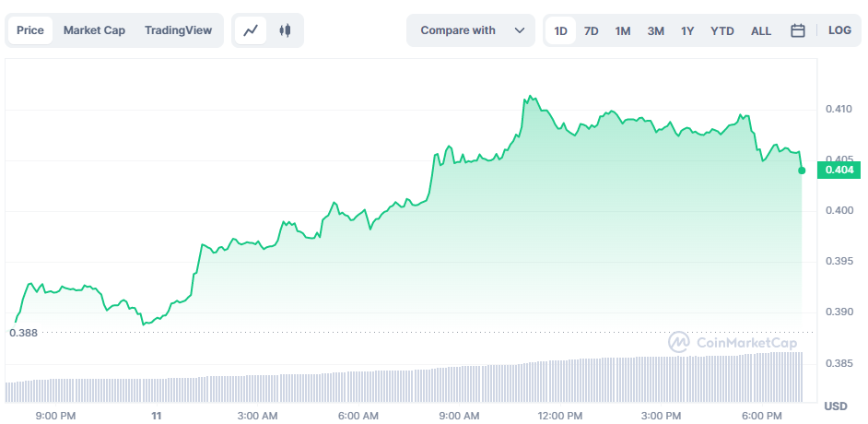Select the YTD time range
868x424 pixels.
pos(722,30)
